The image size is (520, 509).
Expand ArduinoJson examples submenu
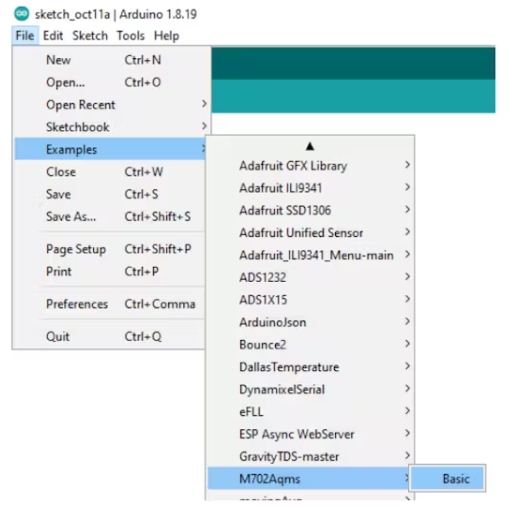310,322
